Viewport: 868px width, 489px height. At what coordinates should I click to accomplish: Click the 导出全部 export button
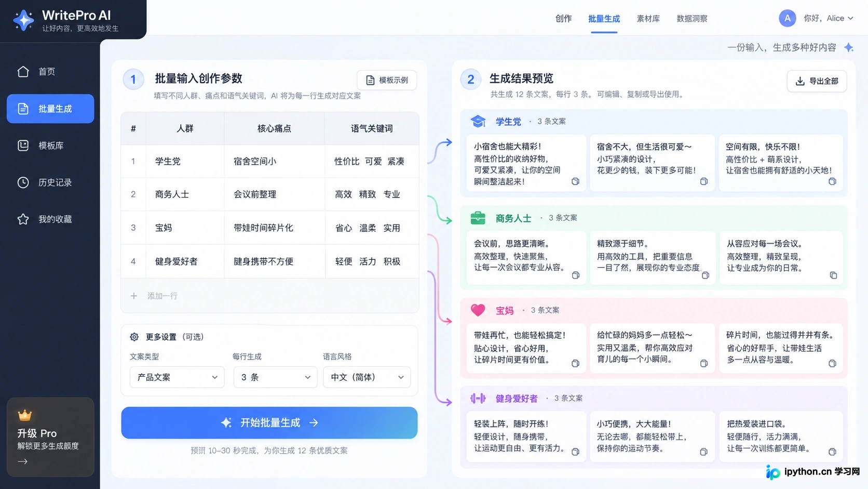click(817, 81)
